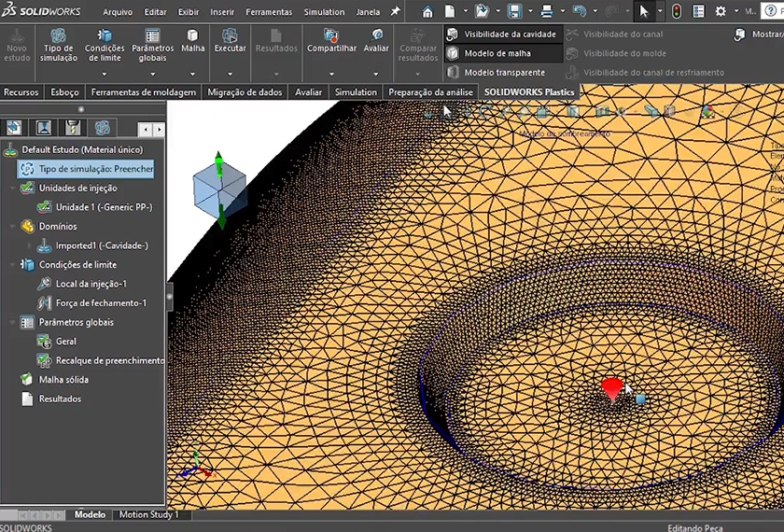Screen dimensions: 784x532
Task: Click the Print icon
Action: click(547, 11)
